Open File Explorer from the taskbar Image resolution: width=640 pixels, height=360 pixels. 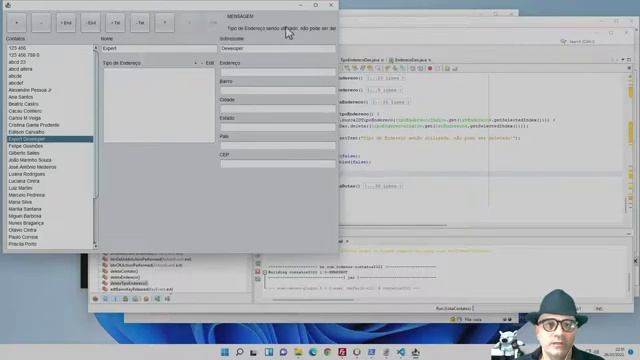click(x=298, y=352)
